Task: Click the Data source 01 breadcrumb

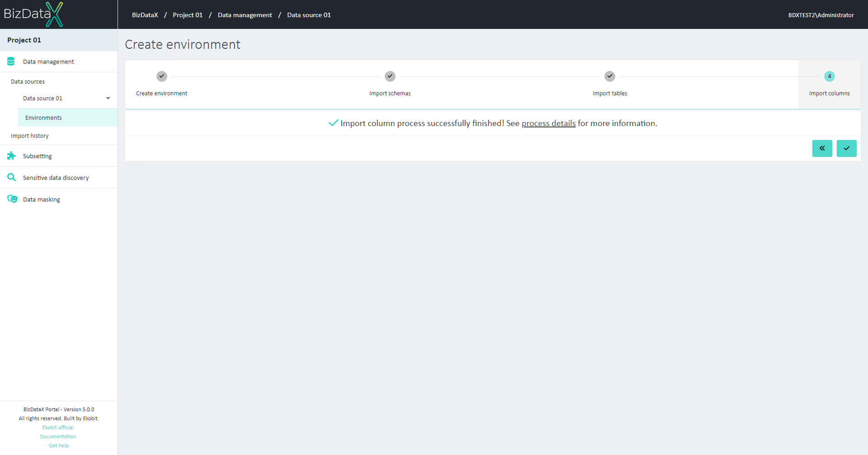Action: pyautogui.click(x=309, y=15)
